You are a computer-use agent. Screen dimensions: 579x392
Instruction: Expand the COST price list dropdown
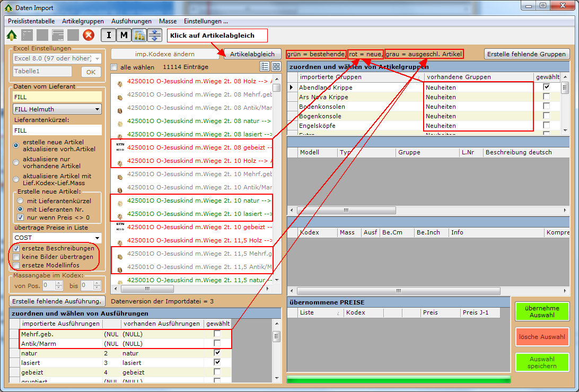click(57, 238)
